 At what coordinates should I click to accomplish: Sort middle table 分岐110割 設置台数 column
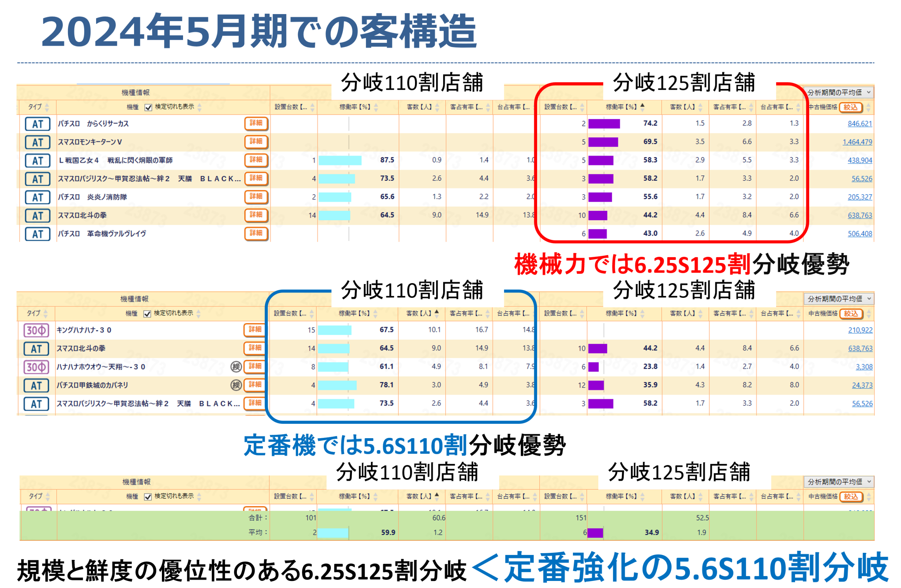tap(311, 314)
